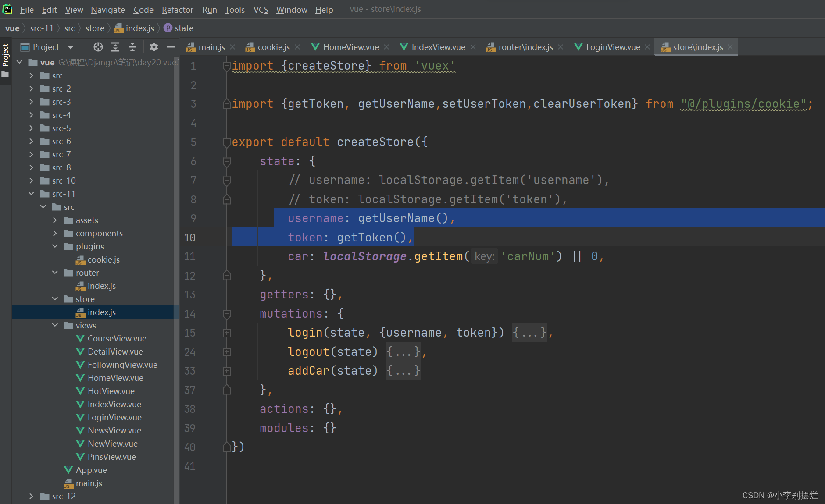Expand the components folder arrow

point(55,233)
